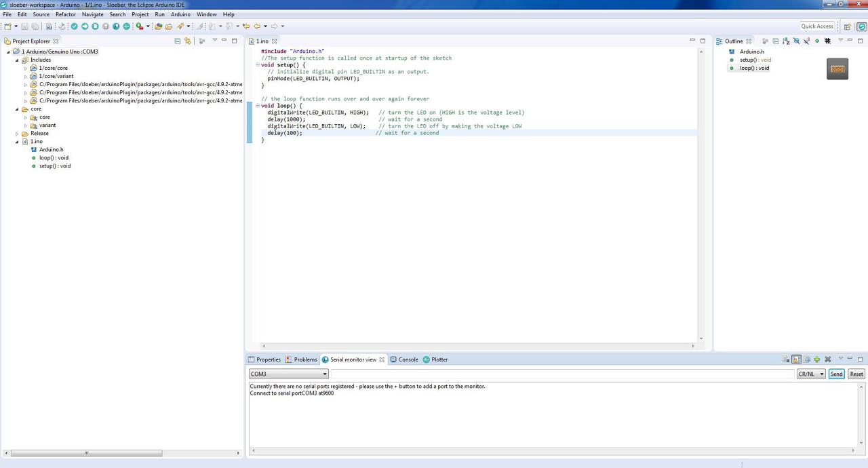The image size is (868, 468).
Task: Click the clear monitor icon
Action: pyautogui.click(x=786, y=359)
